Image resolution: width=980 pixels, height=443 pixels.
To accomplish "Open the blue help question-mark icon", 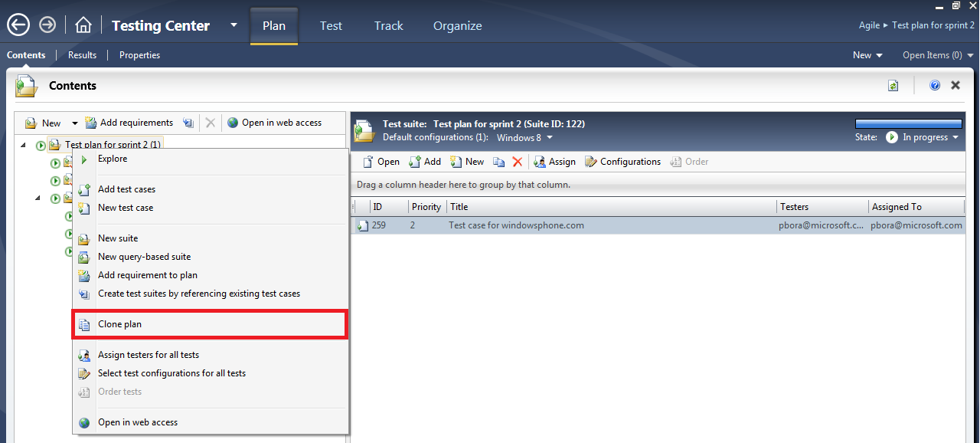I will [935, 86].
